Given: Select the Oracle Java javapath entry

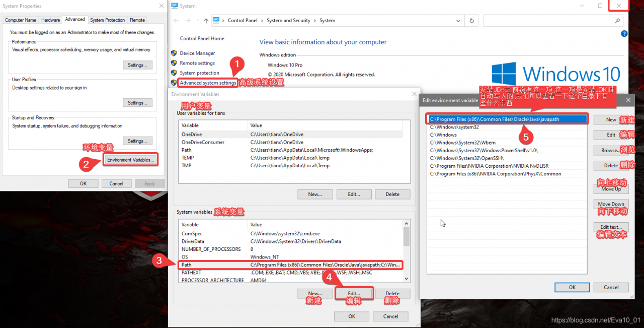Looking at the screenshot, I should [507, 119].
